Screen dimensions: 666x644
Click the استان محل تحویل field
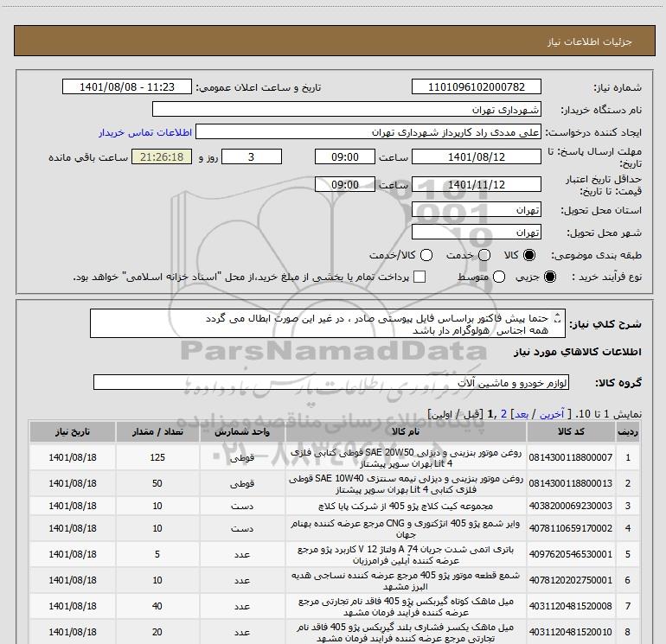pos(476,209)
